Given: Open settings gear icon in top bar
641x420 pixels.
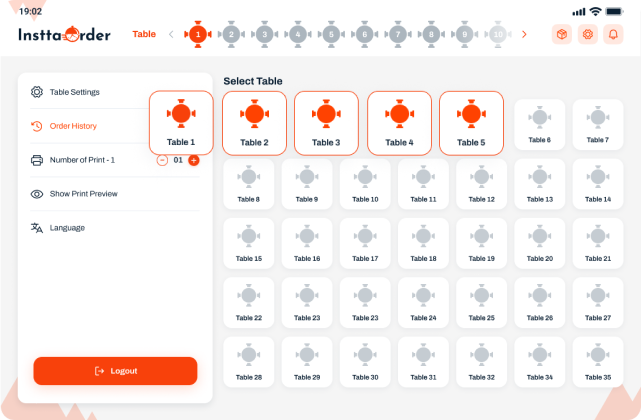Looking at the screenshot, I should click(588, 34).
